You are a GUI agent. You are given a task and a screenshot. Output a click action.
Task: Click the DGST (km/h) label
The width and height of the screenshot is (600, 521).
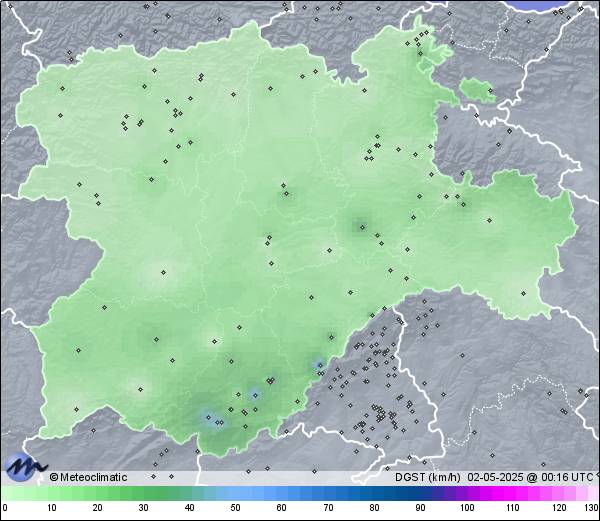coord(428,477)
